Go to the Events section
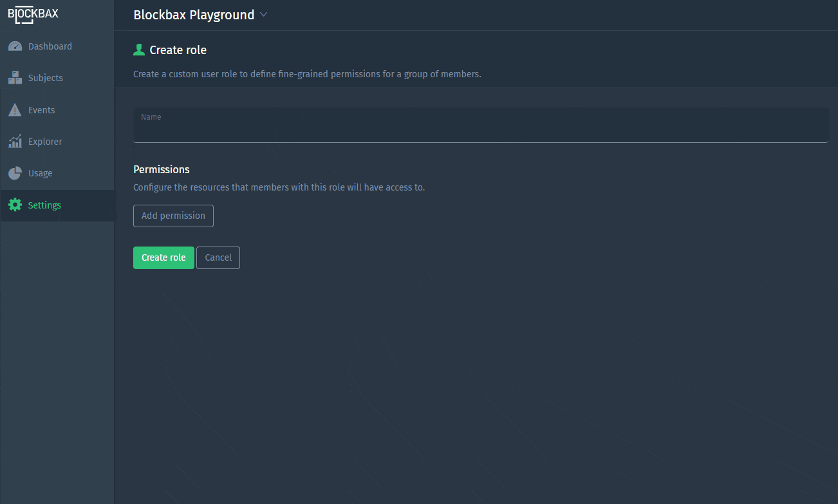 (41, 109)
